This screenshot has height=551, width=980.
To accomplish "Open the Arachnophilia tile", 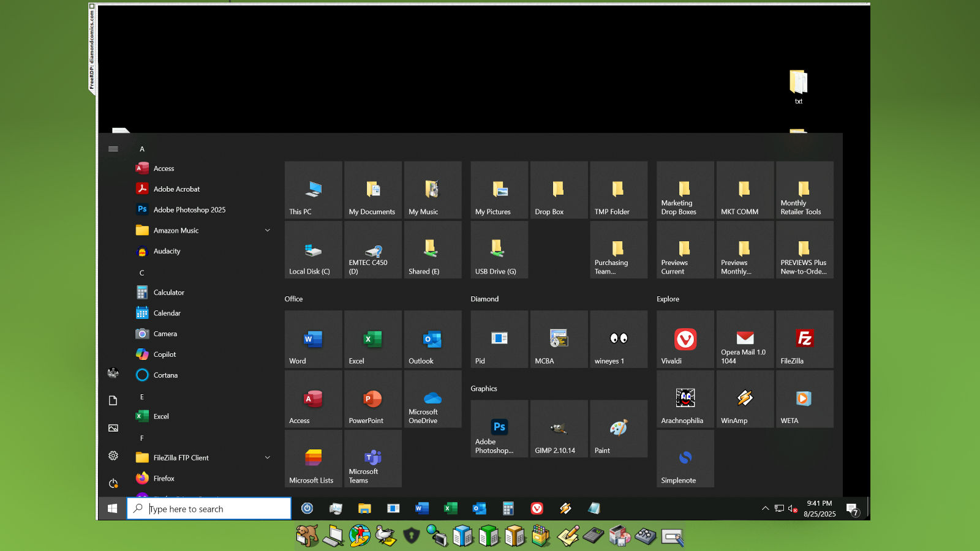I will tap(685, 399).
